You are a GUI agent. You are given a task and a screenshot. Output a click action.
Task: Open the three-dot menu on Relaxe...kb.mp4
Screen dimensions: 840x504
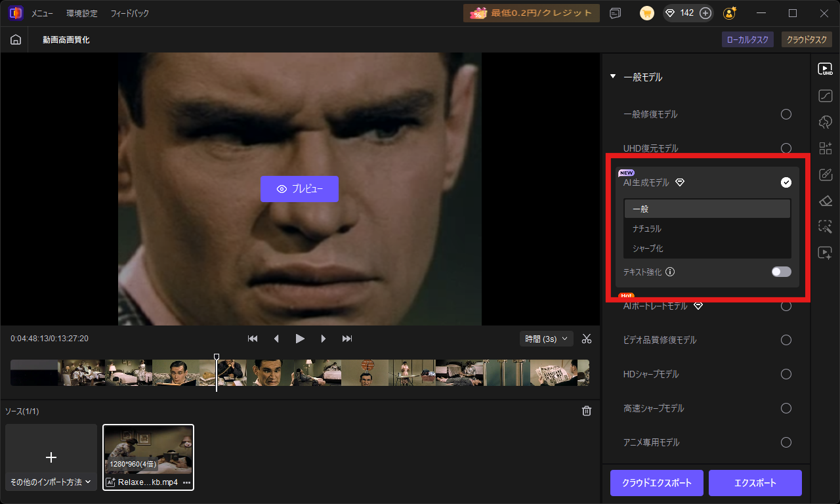point(186,482)
